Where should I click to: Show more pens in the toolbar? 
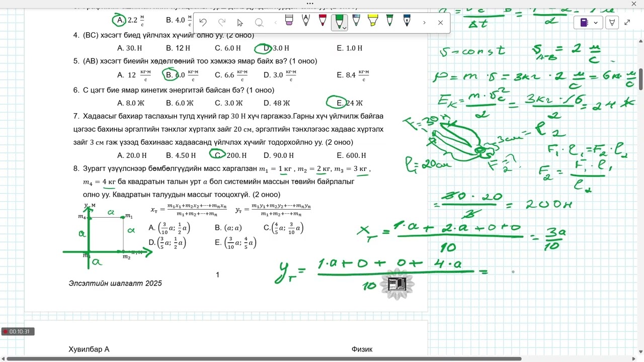coord(424,22)
